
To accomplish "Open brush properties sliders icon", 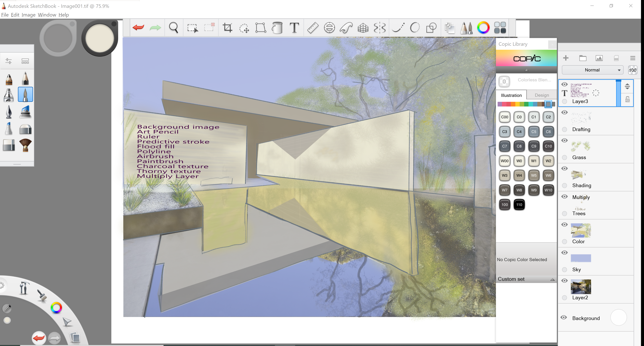I will [9, 61].
